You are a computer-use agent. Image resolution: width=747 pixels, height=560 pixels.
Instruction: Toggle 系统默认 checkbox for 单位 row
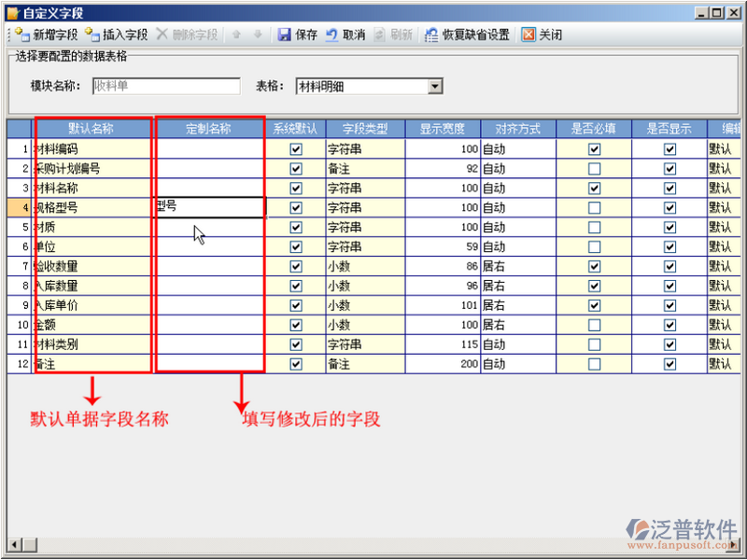click(296, 247)
